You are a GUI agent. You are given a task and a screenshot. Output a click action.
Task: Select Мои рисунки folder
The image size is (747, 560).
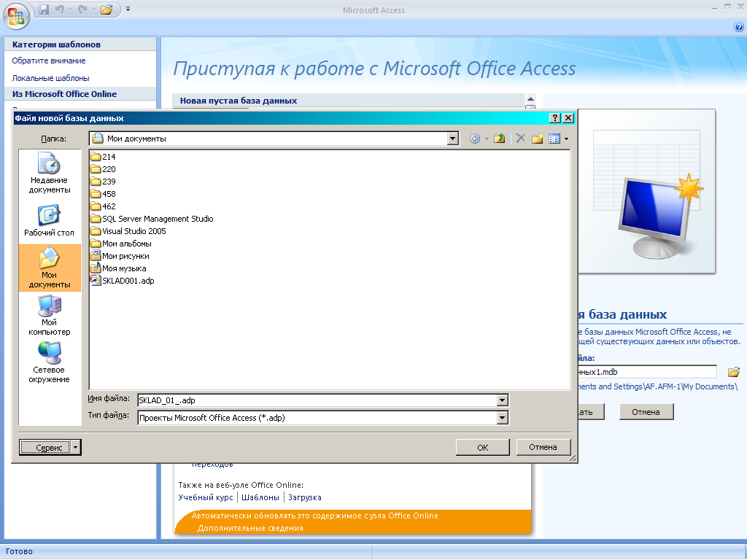point(120,256)
